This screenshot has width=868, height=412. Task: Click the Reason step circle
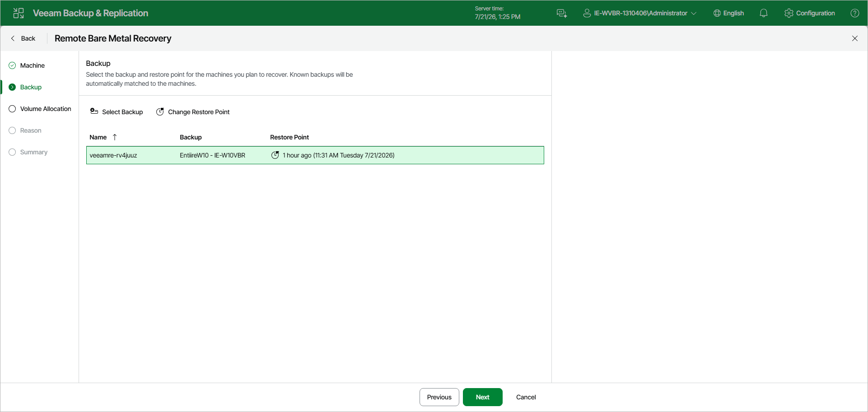point(12,130)
